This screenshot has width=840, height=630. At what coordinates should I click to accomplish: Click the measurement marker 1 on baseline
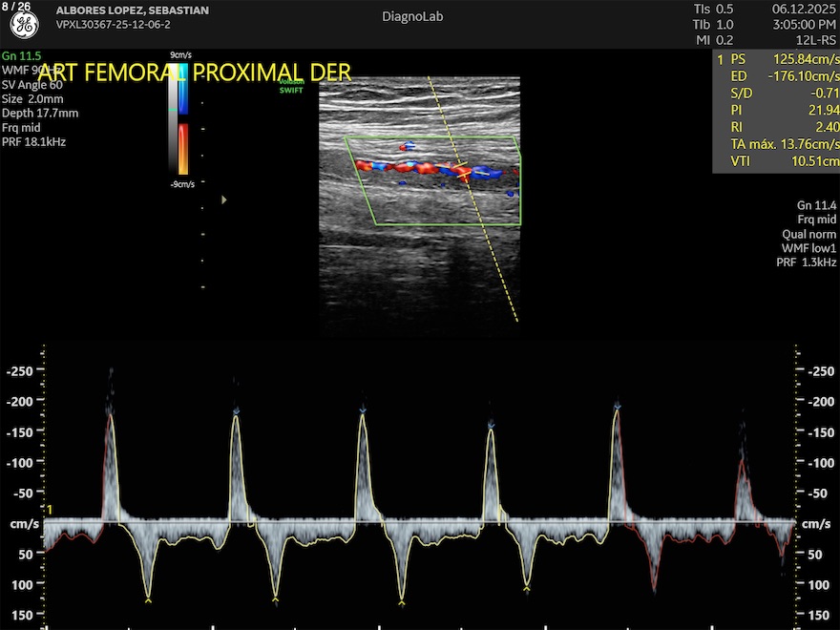pos(49,510)
